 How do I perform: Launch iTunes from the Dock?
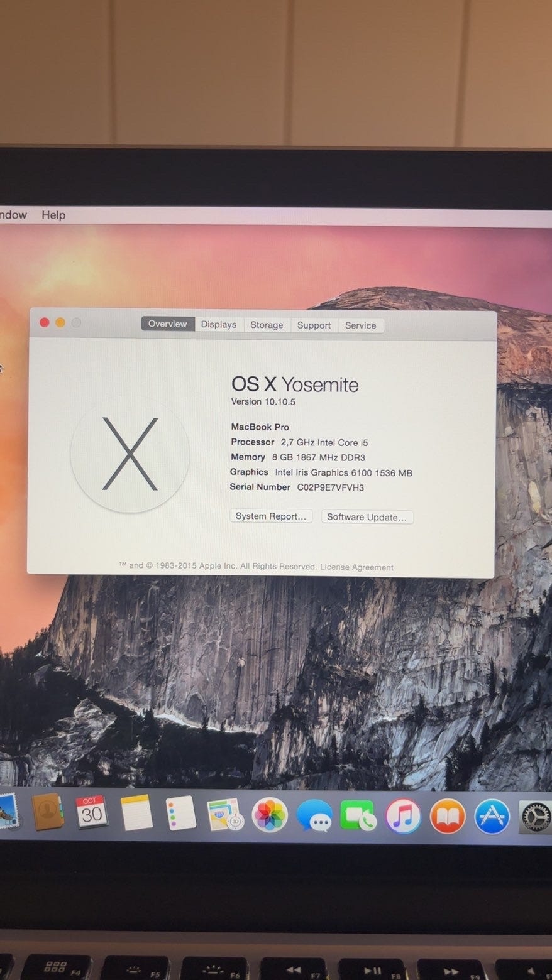[x=403, y=817]
